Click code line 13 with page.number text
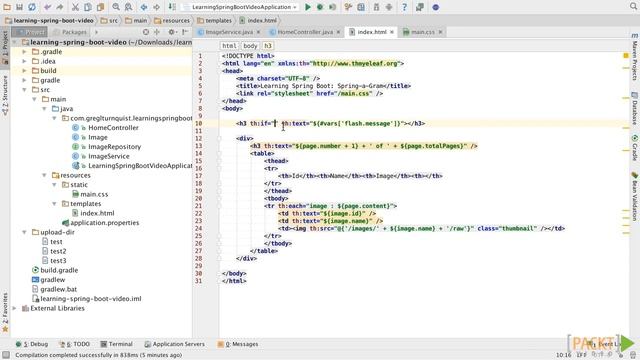The height and width of the screenshot is (360, 640). pyautogui.click(x=363, y=146)
